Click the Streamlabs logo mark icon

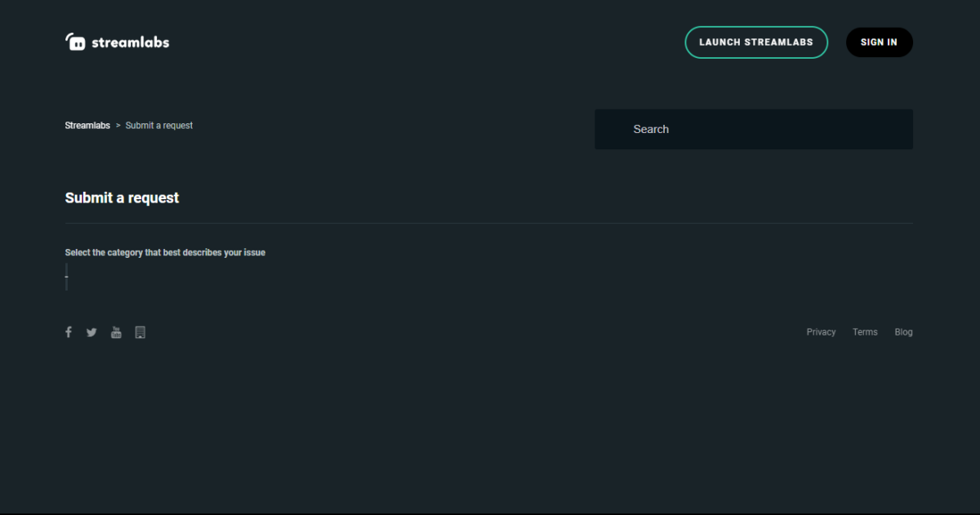pos(75,42)
